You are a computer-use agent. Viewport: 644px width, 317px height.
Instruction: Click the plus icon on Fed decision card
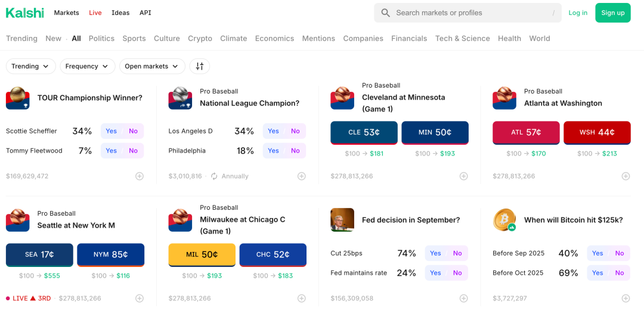coord(464,299)
